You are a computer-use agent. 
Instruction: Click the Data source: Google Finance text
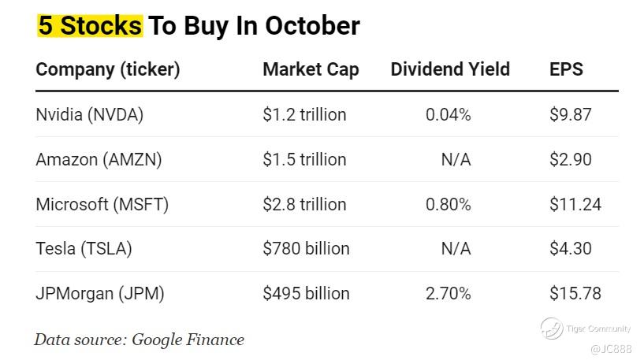point(139,340)
